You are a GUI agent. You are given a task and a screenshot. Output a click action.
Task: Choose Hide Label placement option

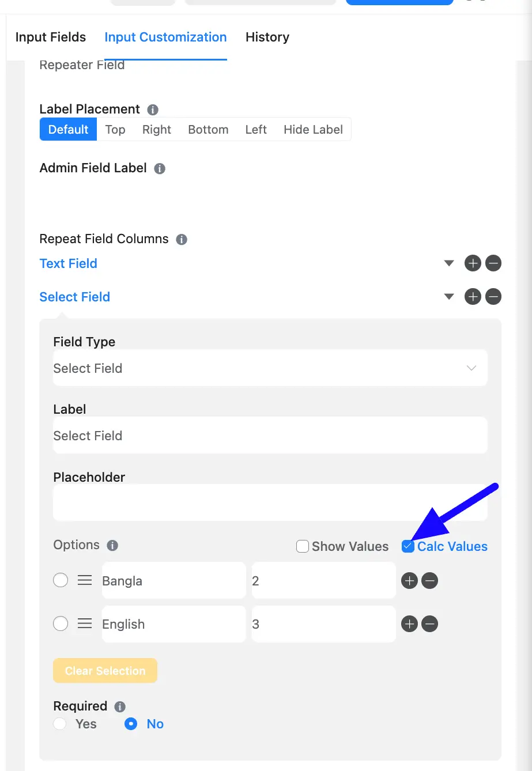pos(313,130)
